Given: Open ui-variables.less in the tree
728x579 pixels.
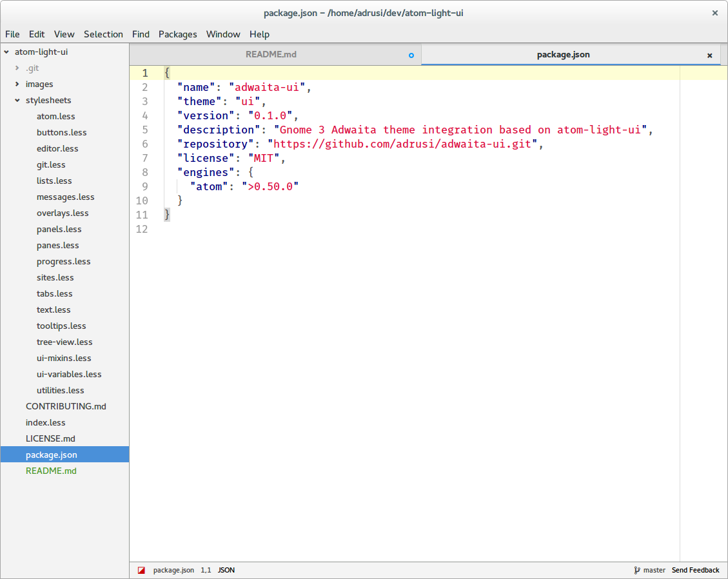Looking at the screenshot, I should pyautogui.click(x=69, y=374).
